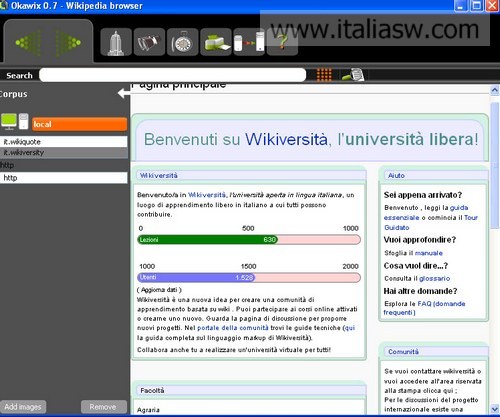Viewport: 500px width, 417px height.
Task: Click the Wikiversità box header link
Action: (x=159, y=176)
